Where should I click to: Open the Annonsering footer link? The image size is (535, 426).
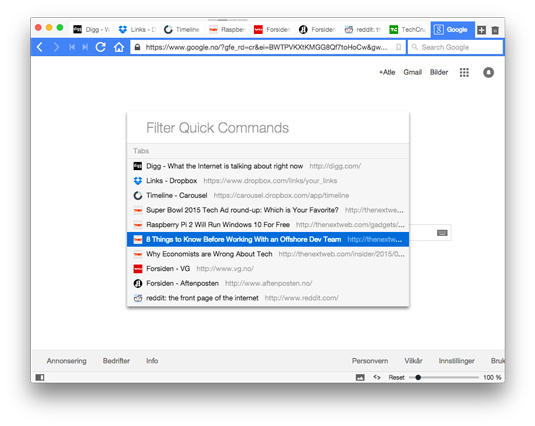pyautogui.click(x=67, y=361)
